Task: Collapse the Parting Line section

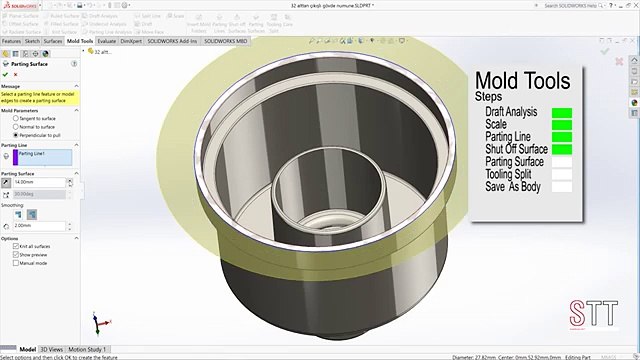Action: (x=76, y=145)
